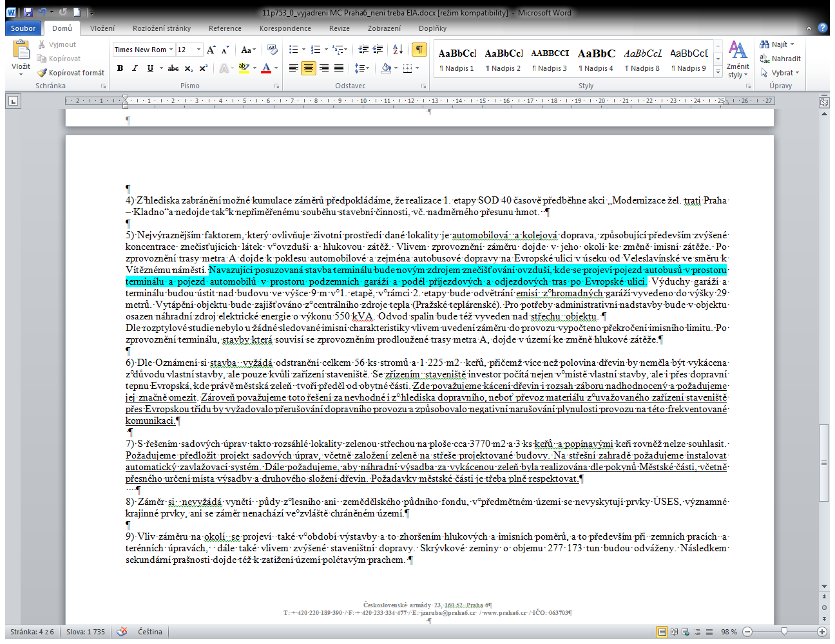The width and height of the screenshot is (835, 644).
Task: Activate Kopírovat formát painter
Action: click(70, 73)
